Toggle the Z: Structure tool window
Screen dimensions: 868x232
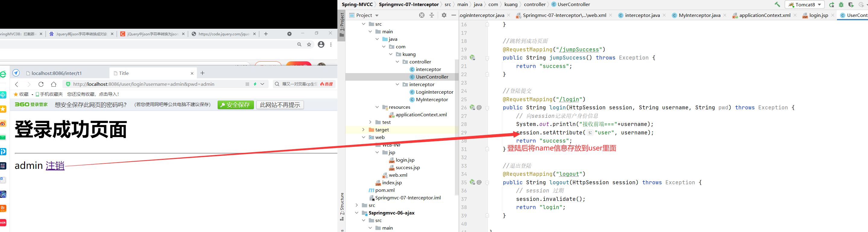[342, 207]
